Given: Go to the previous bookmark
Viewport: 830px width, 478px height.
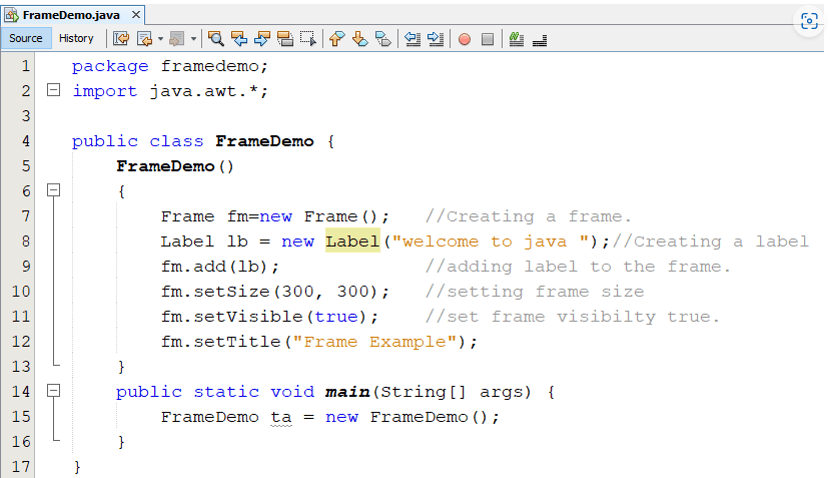Looking at the screenshot, I should 337,39.
